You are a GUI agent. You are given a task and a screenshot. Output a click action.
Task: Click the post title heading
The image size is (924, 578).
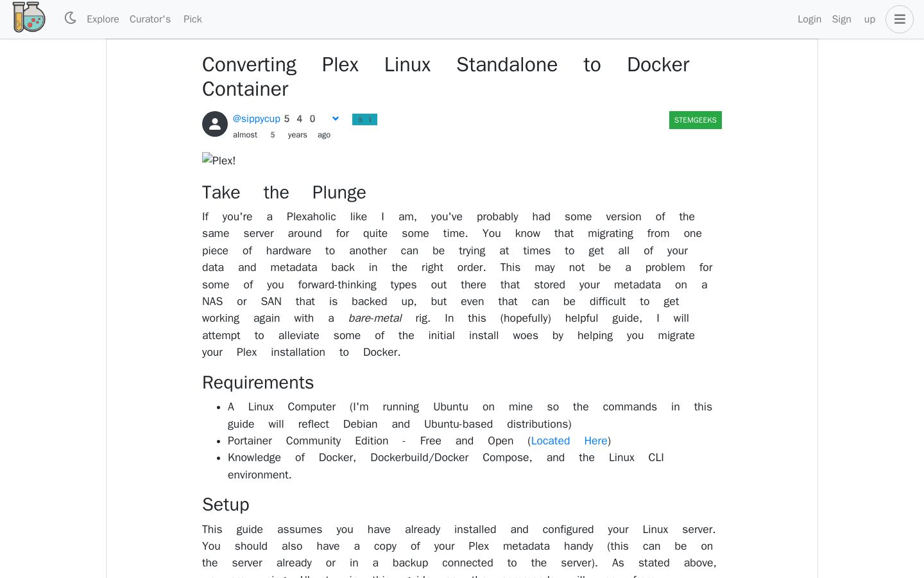tap(446, 76)
